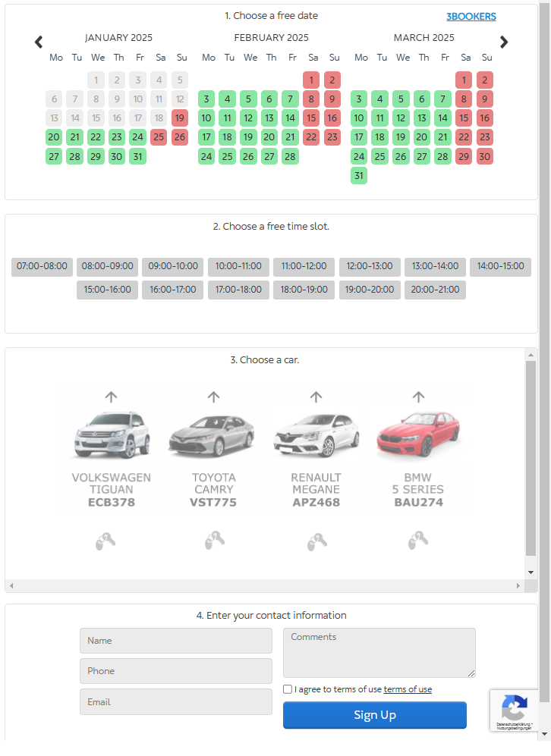Click up arrow above Volkswagen Tiguan

tap(111, 397)
